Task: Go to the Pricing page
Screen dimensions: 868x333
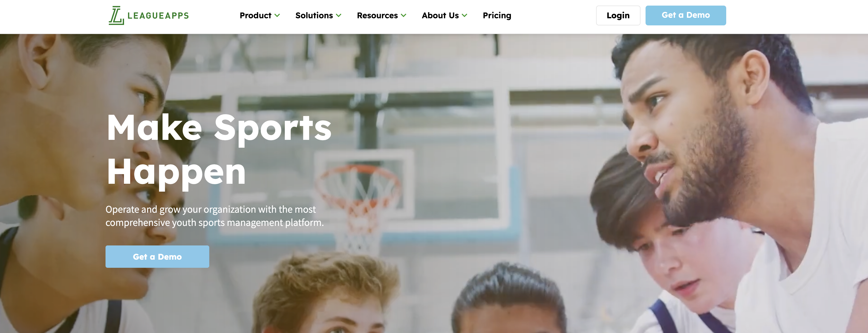Action: [497, 15]
